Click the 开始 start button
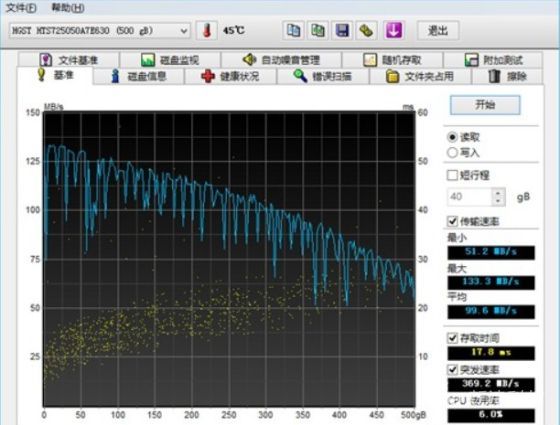The image size is (560, 425). coord(485,105)
